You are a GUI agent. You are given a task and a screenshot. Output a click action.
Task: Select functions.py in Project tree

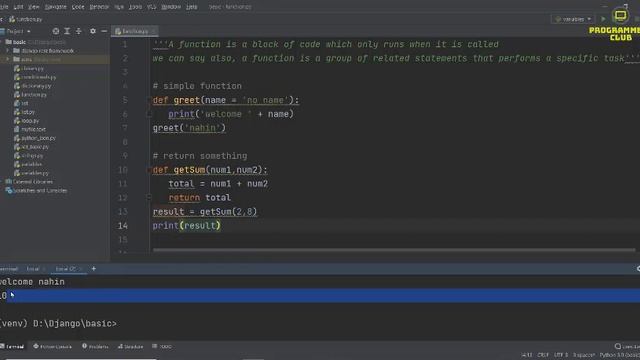(x=31, y=94)
